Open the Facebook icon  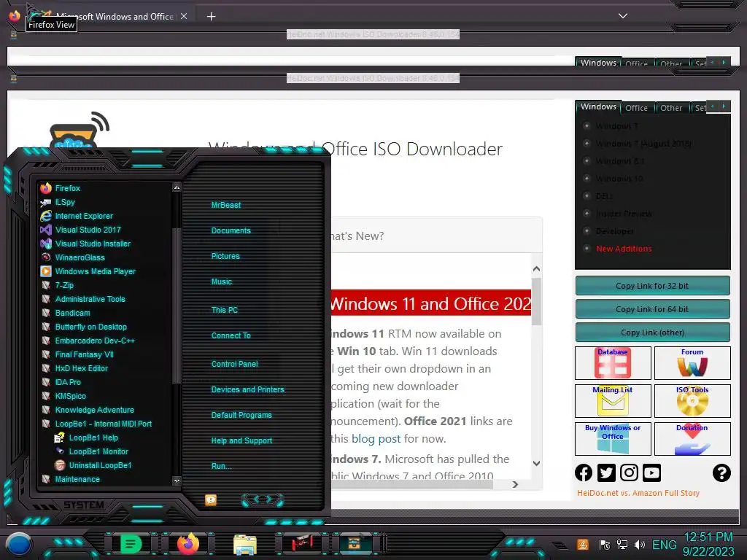coord(584,472)
